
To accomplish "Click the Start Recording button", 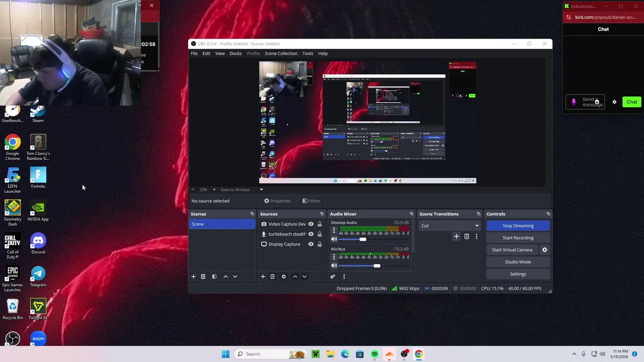I will tap(518, 238).
